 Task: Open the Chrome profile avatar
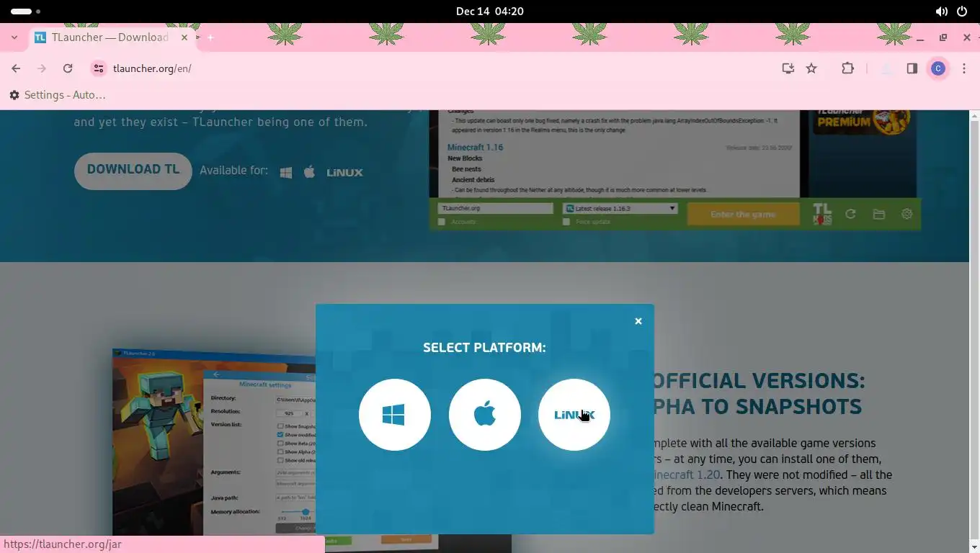[x=938, y=68]
